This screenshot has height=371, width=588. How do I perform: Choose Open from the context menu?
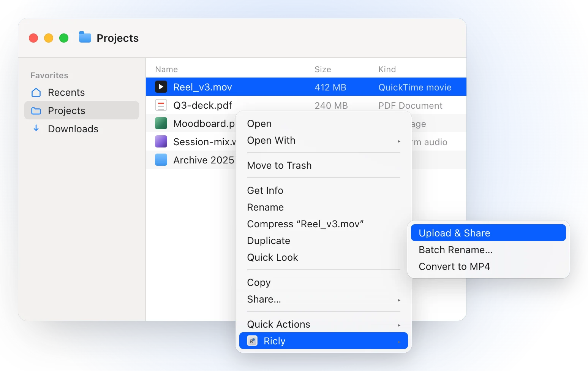324,124
